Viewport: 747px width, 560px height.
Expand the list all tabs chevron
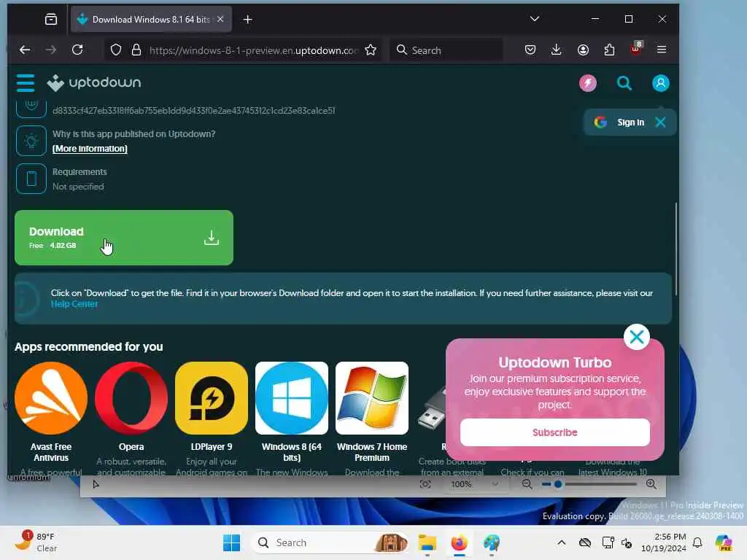pos(535,19)
